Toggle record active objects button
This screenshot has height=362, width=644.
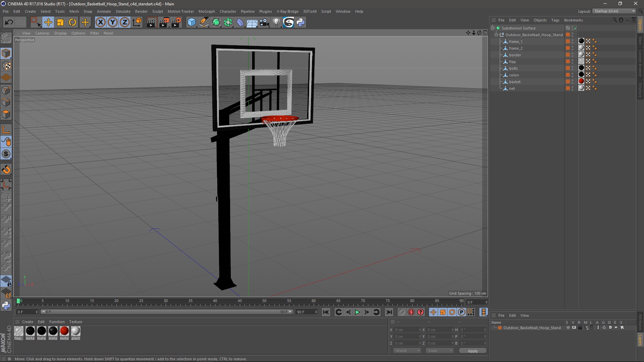pyautogui.click(x=401, y=312)
